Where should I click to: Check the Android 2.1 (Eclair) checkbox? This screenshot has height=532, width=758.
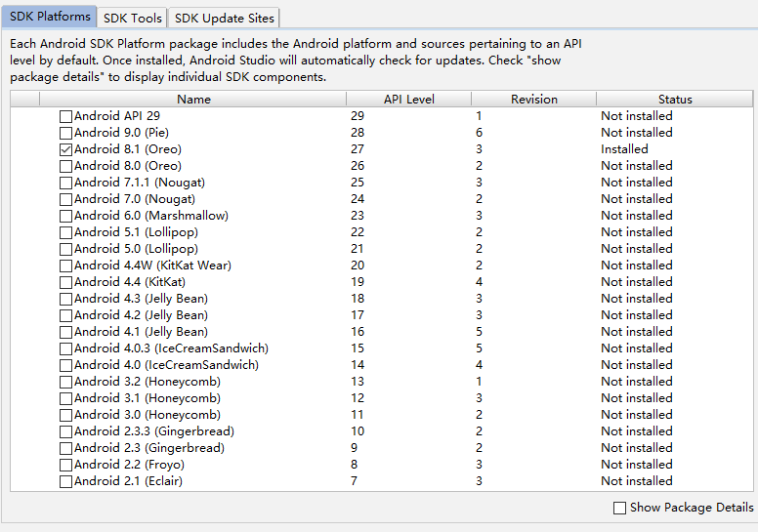click(65, 481)
